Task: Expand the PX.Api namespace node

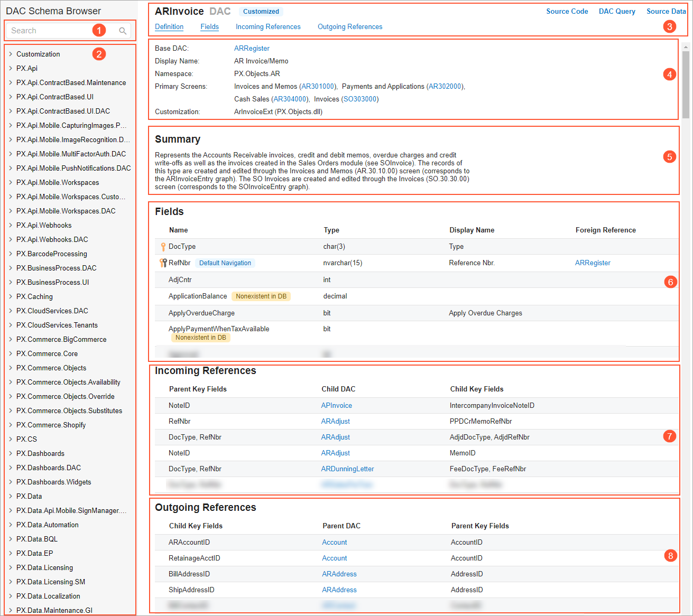Action: point(11,68)
